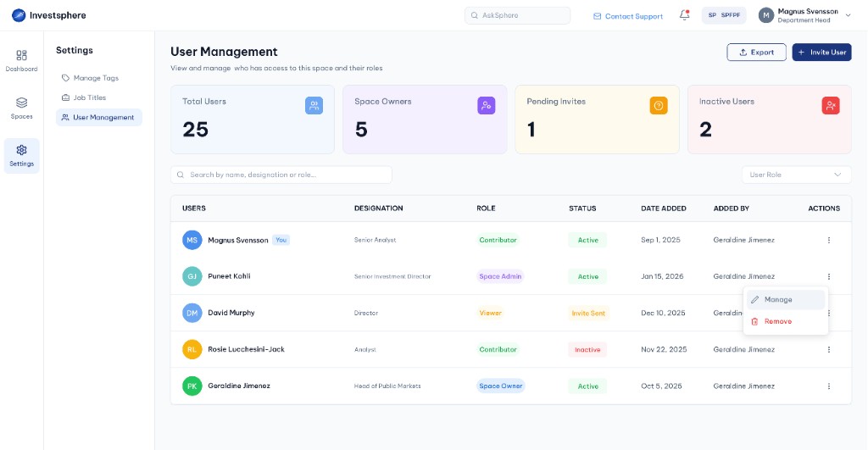Click the Space Owners card icon

pyautogui.click(x=486, y=105)
